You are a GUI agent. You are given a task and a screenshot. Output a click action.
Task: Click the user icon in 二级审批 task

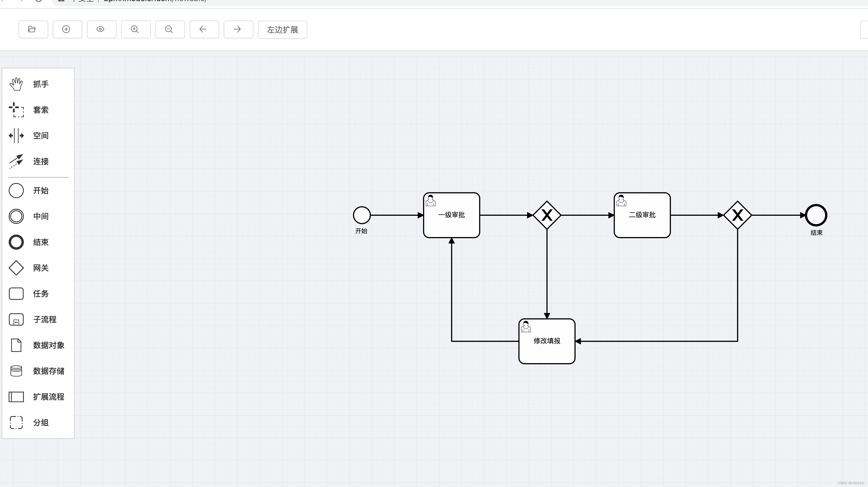(x=621, y=200)
